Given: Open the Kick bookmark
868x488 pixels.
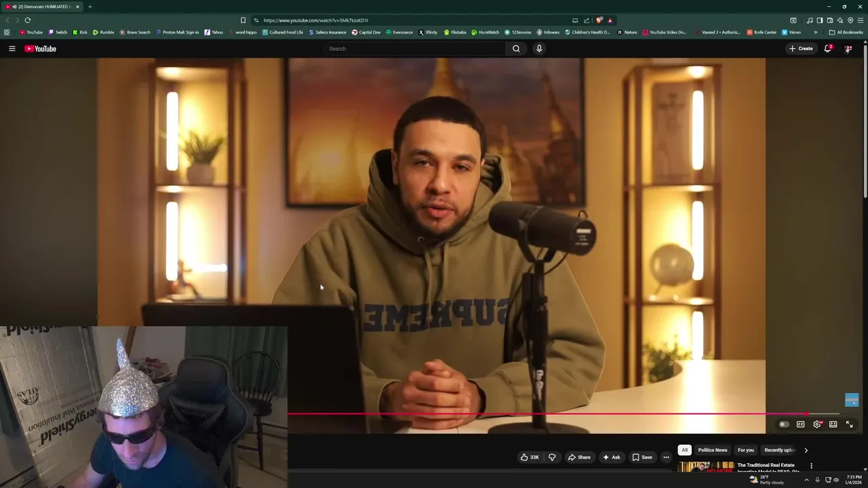Looking at the screenshot, I should [80, 32].
